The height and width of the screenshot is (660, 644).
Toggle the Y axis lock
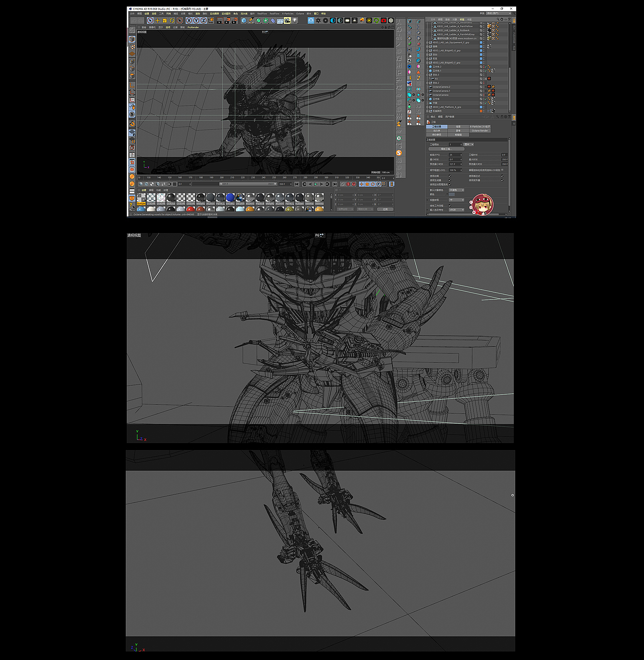196,21
